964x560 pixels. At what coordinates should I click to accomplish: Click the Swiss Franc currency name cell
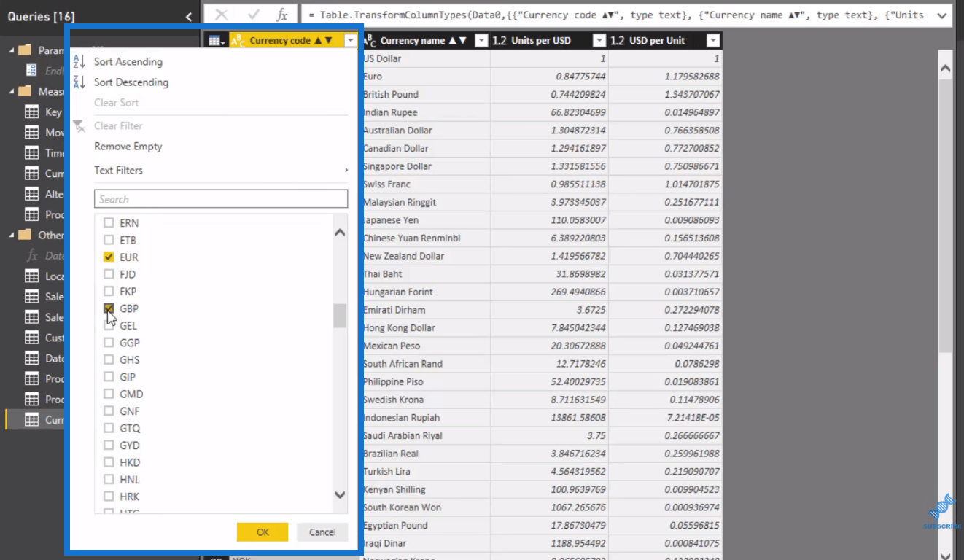[425, 184]
